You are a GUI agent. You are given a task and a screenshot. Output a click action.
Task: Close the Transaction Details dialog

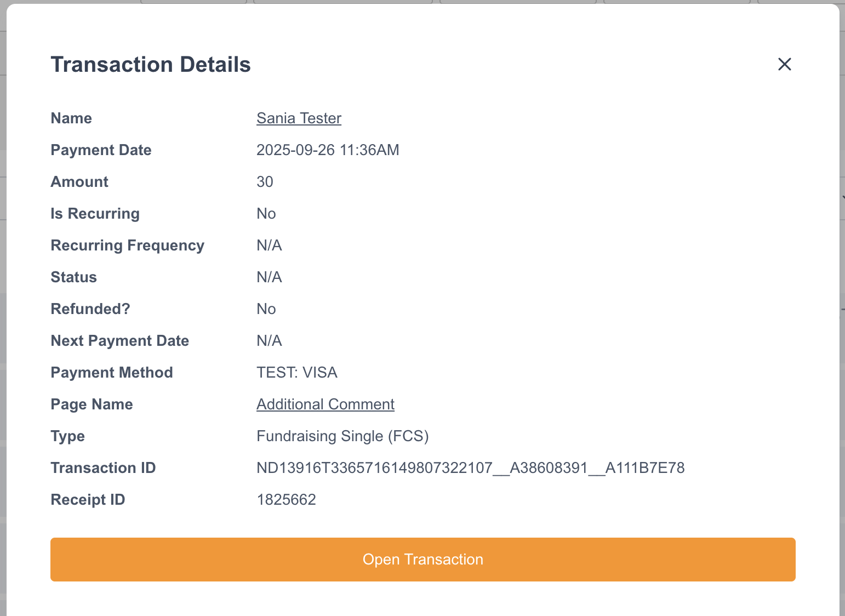(x=784, y=64)
